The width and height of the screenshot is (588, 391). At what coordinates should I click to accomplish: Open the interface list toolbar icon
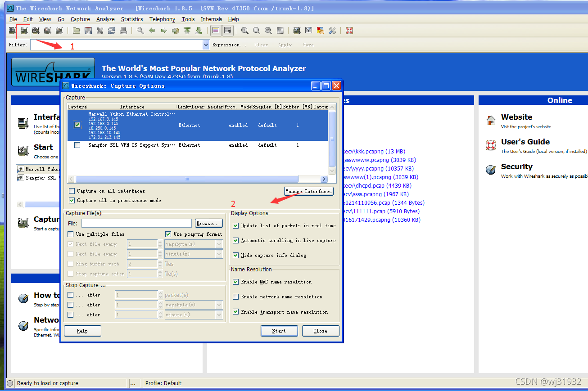pyautogui.click(x=12, y=31)
